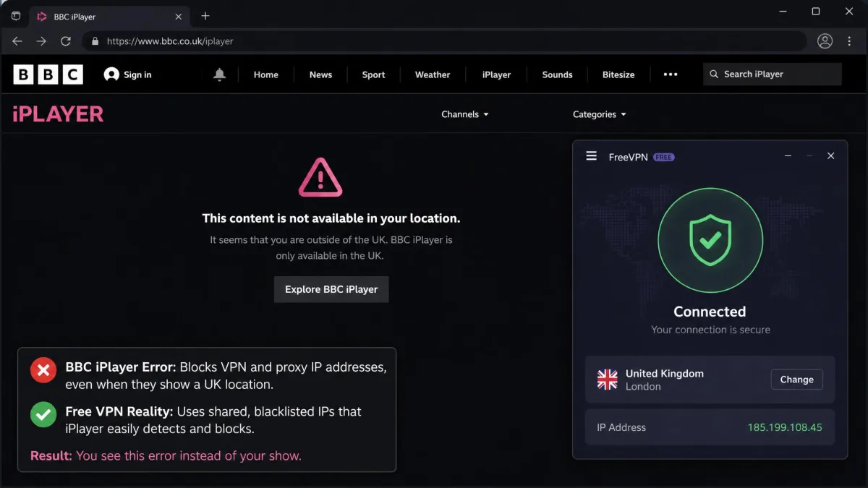The height and width of the screenshot is (488, 868).
Task: Click the Connected status text
Action: pos(710,312)
